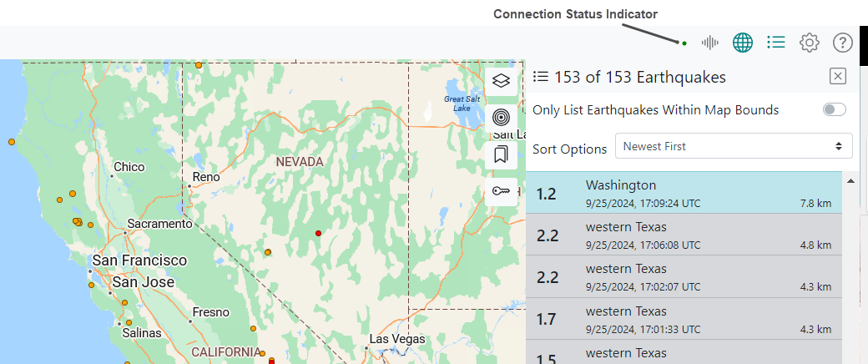The width and height of the screenshot is (868, 364).
Task: Select the western Texas 17:06:08 earthquake
Action: point(684,235)
